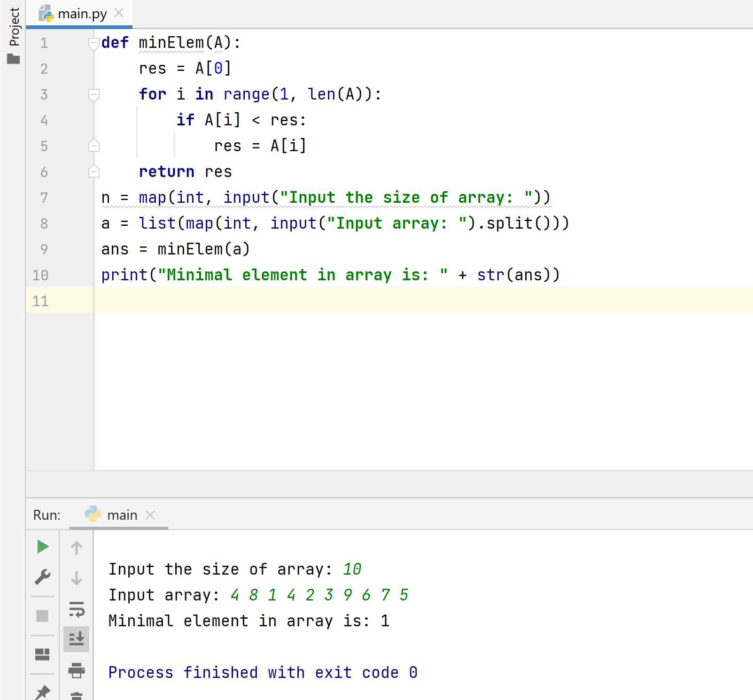
Task: Toggle Soft-Wrap for the console output
Action: point(77,609)
